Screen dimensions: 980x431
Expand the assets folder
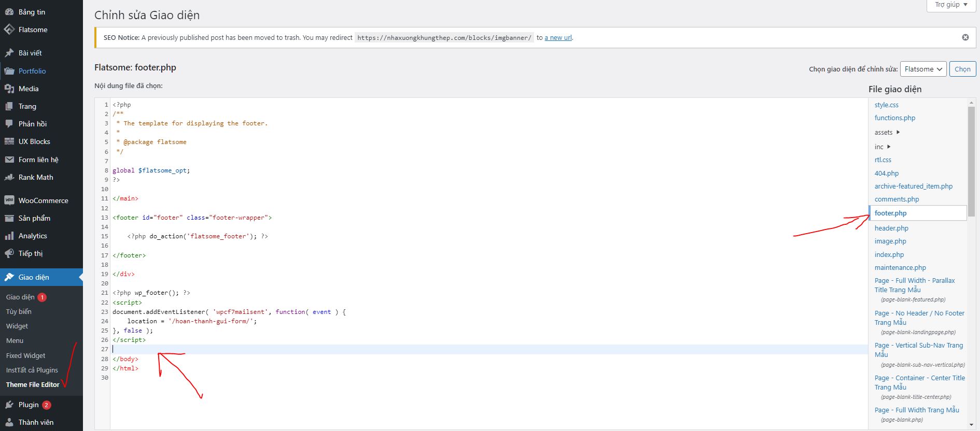pyautogui.click(x=887, y=132)
